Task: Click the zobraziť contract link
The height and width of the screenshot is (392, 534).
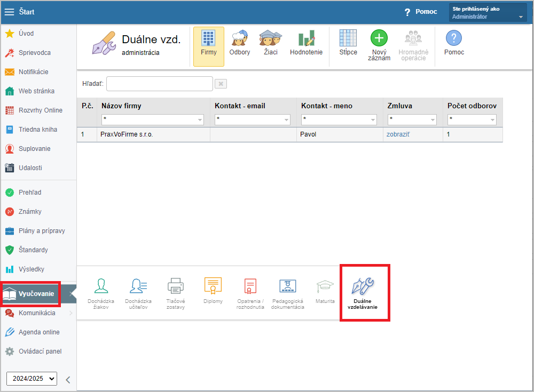Action: point(398,134)
